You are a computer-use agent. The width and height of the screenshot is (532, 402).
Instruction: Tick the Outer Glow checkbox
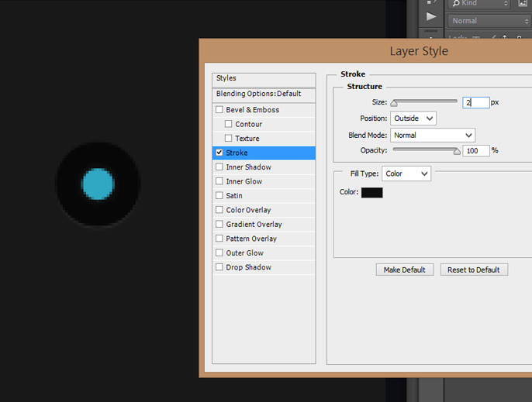click(x=219, y=253)
